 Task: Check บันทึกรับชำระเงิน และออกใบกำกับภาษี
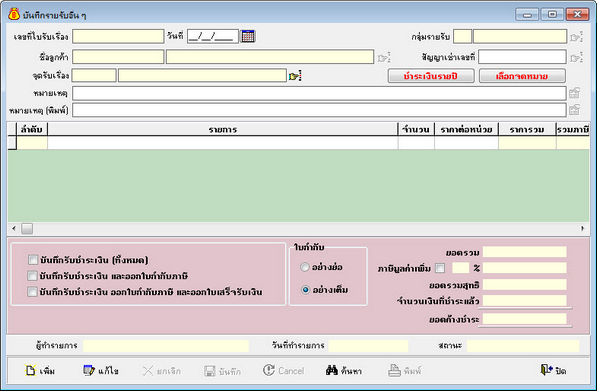tap(33, 276)
